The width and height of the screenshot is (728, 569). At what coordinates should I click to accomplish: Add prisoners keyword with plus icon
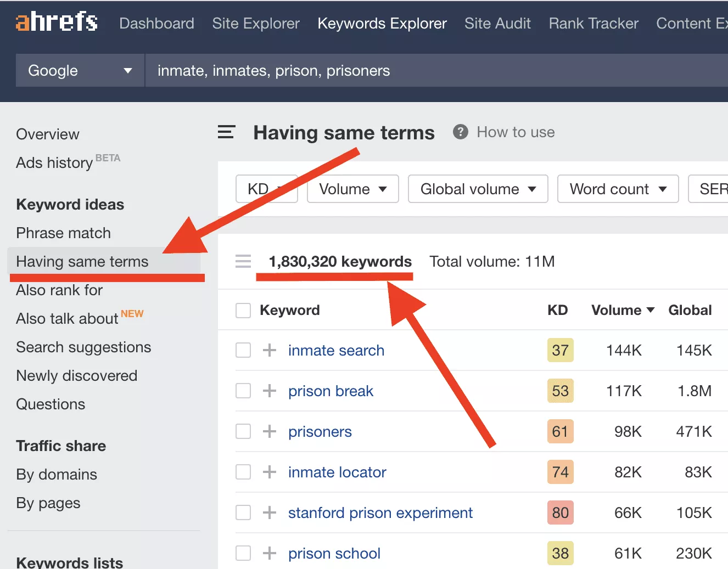(269, 431)
